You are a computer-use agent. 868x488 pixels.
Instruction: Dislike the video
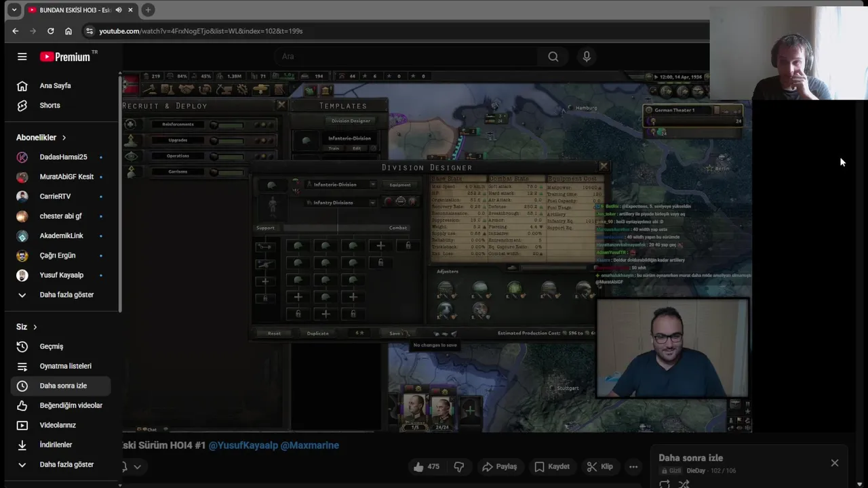(459, 466)
